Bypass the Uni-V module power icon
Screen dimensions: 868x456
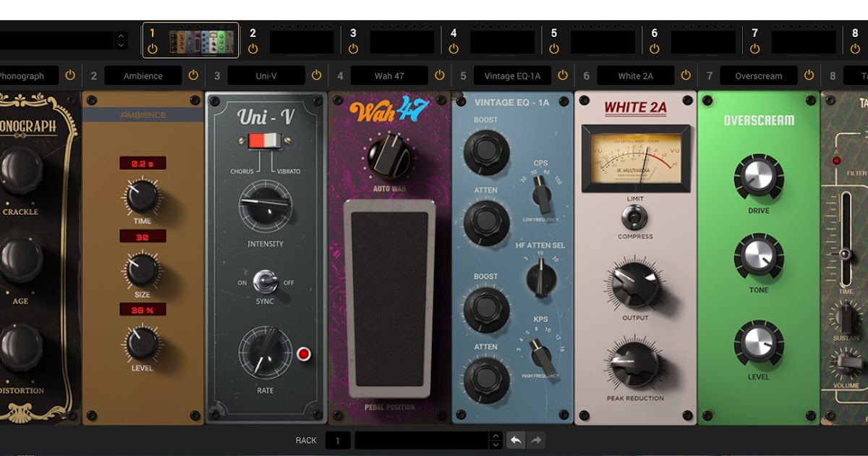click(x=316, y=75)
